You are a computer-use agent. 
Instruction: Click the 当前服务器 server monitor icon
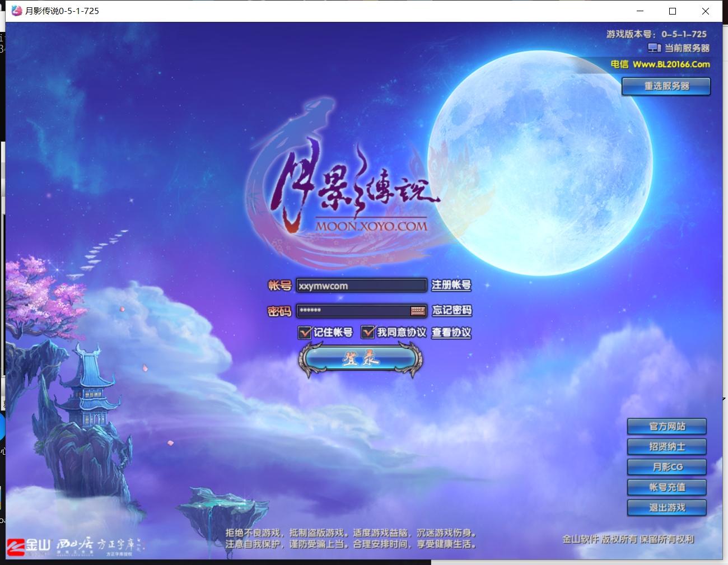click(x=655, y=48)
